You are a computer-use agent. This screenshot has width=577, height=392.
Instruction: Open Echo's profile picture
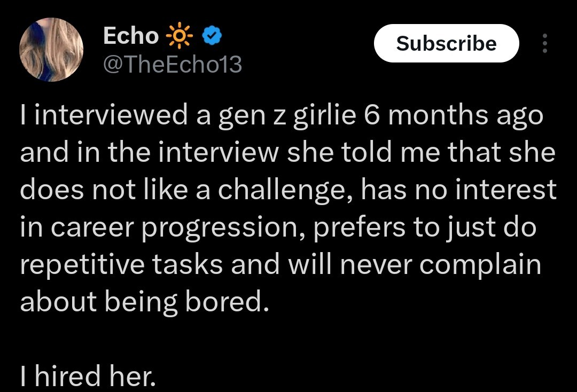coord(51,50)
